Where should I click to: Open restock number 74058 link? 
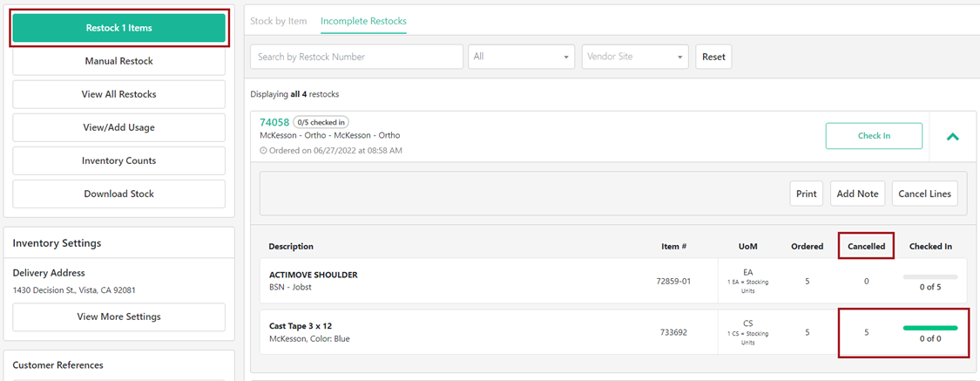(x=274, y=123)
